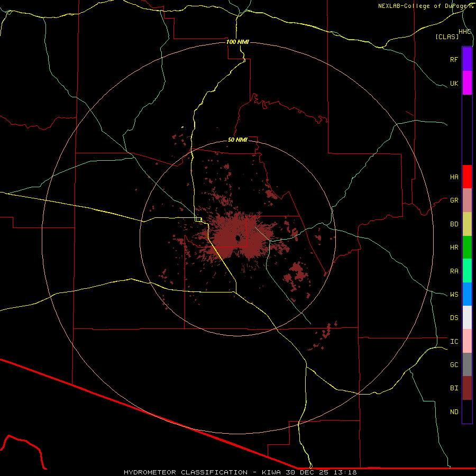Select the WS blue legend swatch

click(x=467, y=294)
